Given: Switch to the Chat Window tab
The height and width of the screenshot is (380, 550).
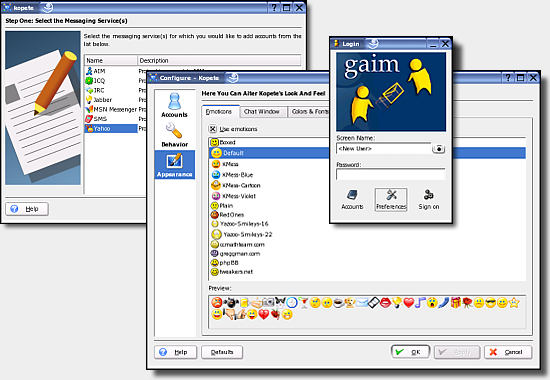Looking at the screenshot, I should pyautogui.click(x=262, y=112).
